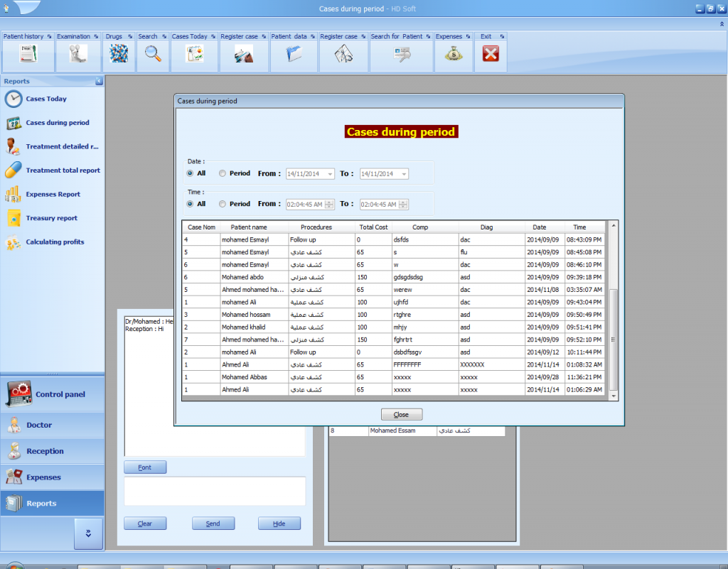Viewport: 728px width, 569px height.
Task: Open the Reception section icon
Action: pyautogui.click(x=14, y=451)
